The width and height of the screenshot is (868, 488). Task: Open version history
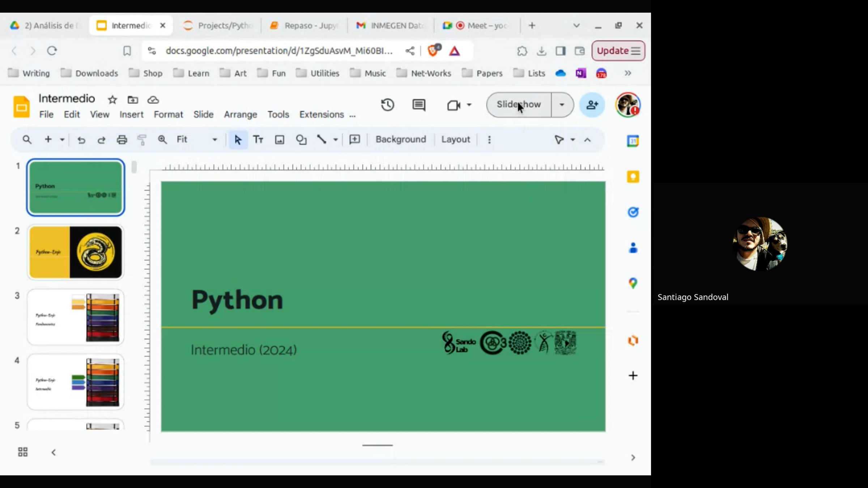click(387, 105)
